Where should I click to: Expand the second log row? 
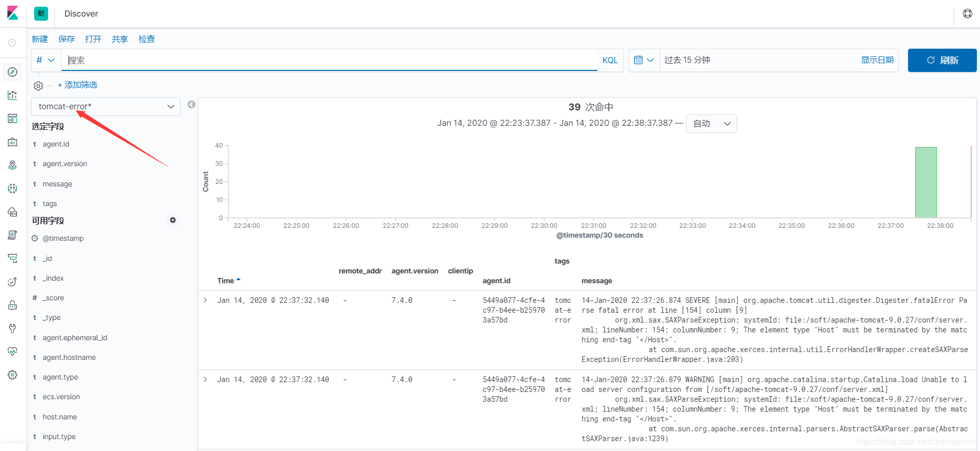(x=206, y=380)
